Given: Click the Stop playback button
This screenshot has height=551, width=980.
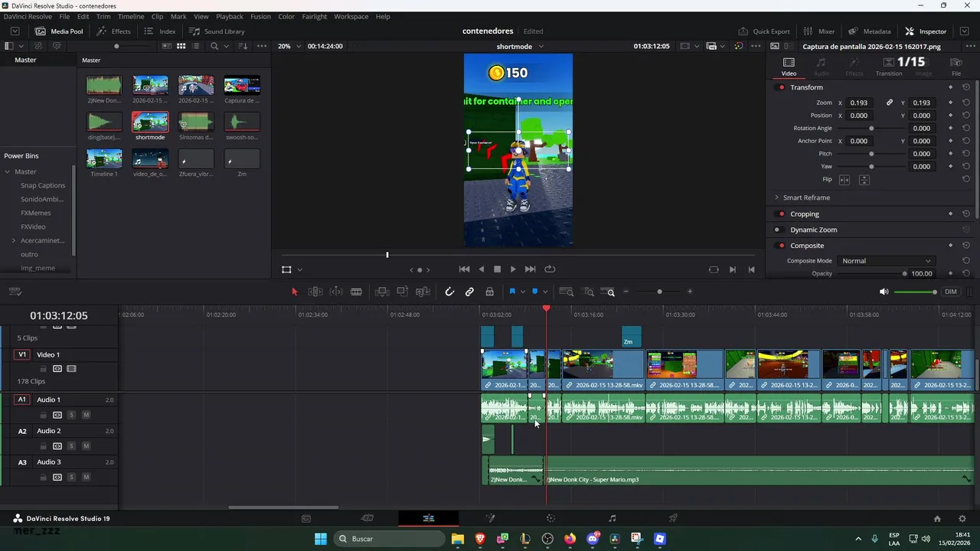Looking at the screenshot, I should (x=497, y=269).
